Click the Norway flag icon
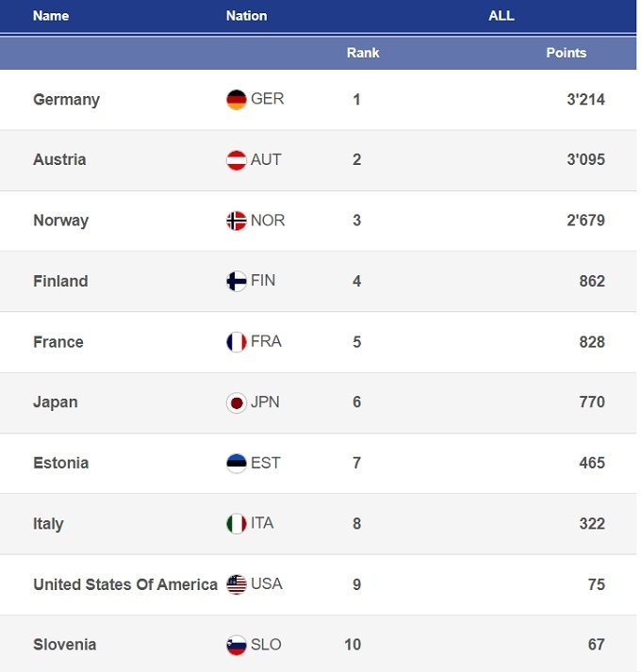This screenshot has width=641, height=672. [x=237, y=221]
